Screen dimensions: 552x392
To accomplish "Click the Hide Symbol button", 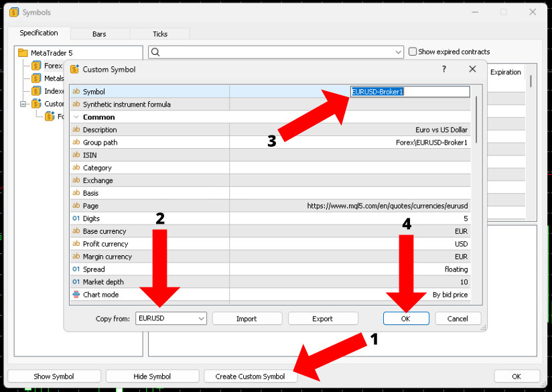I will [x=153, y=376].
